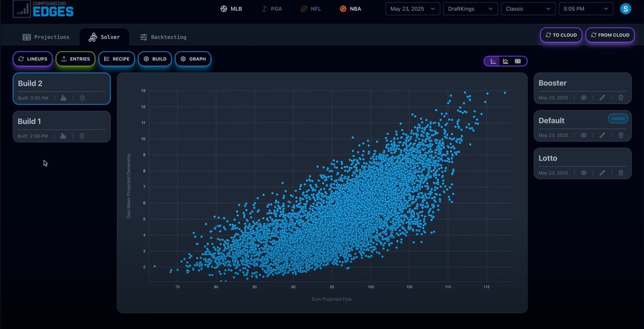644x329 pixels.
Task: Open the Classic contest type dropdown
Action: [x=528, y=9]
